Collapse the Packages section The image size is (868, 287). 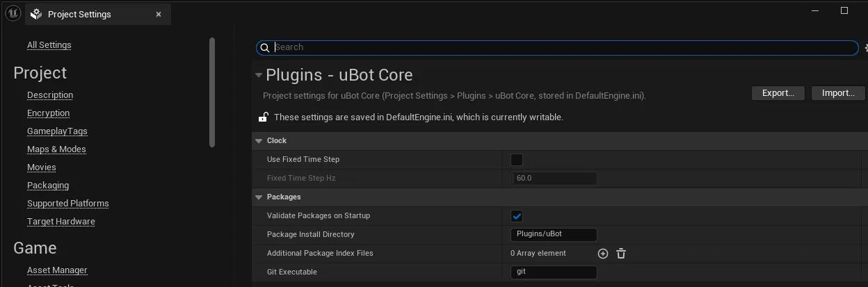tap(259, 197)
